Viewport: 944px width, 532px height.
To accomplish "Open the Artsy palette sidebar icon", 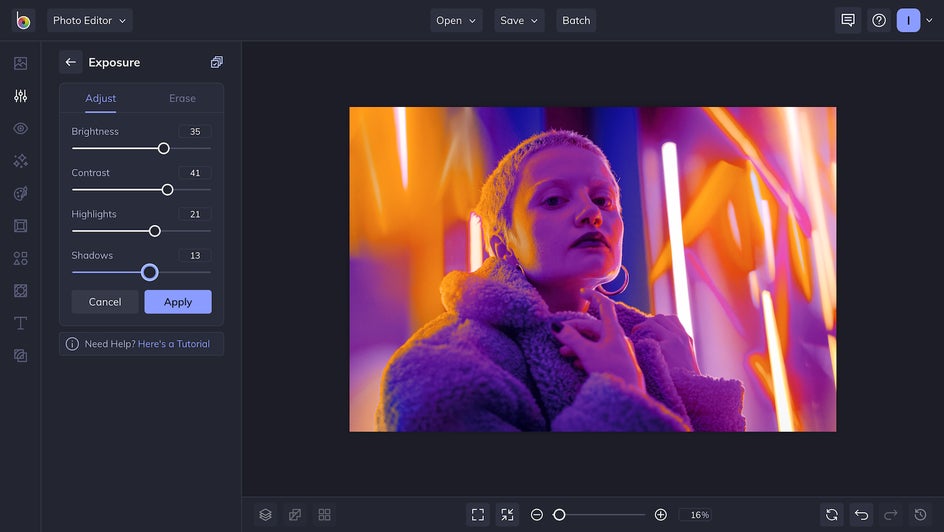I will (x=20, y=193).
